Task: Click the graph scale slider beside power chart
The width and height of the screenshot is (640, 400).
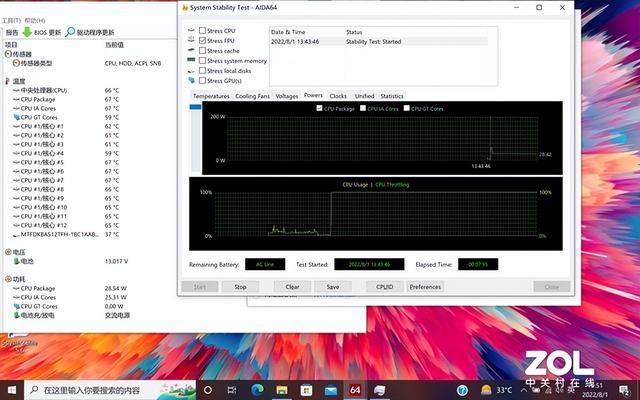Action: tap(196, 107)
